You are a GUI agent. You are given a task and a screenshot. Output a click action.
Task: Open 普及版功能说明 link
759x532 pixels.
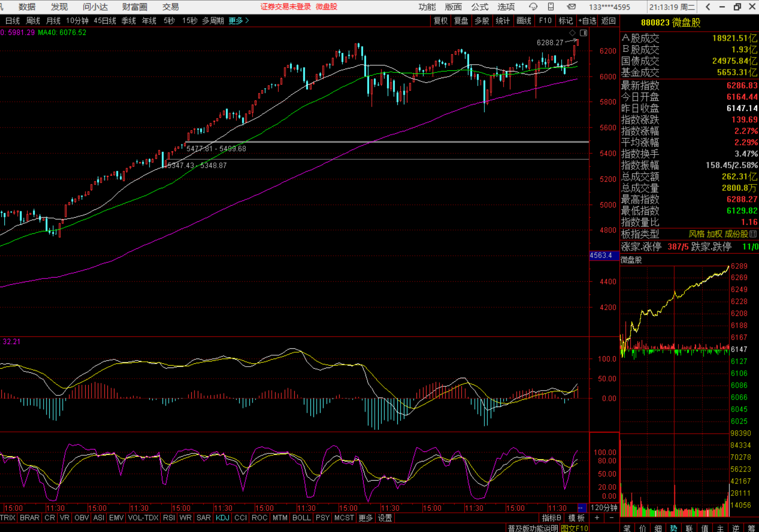[533, 528]
